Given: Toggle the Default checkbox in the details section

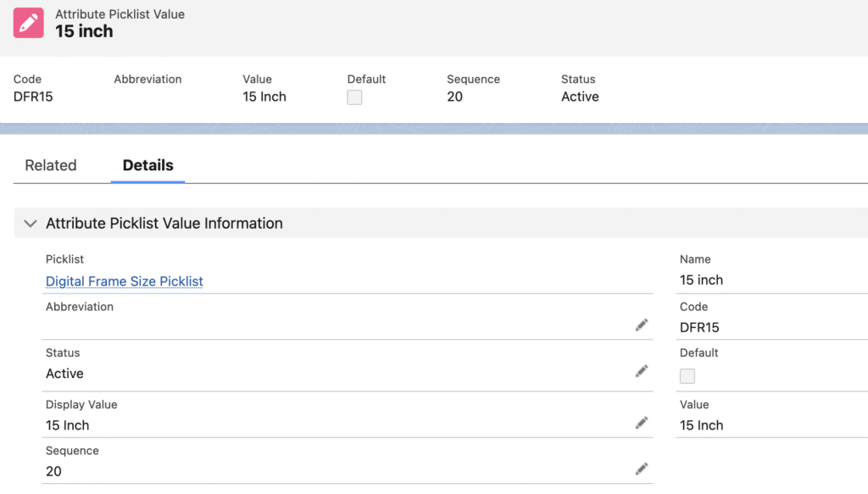Looking at the screenshot, I should [x=687, y=376].
